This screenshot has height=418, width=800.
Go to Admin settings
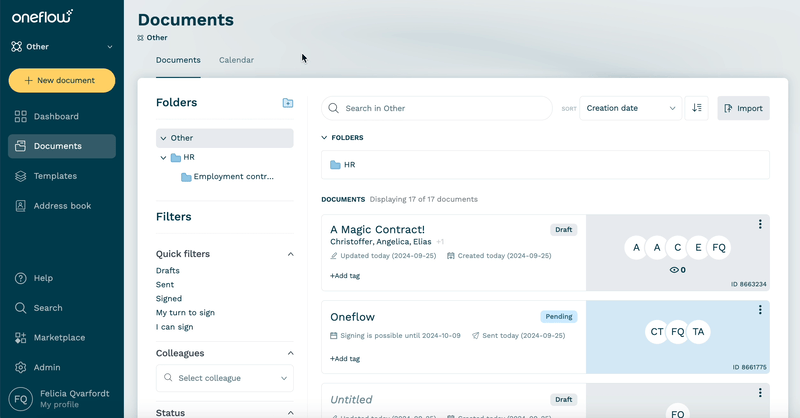pyautogui.click(x=62, y=367)
